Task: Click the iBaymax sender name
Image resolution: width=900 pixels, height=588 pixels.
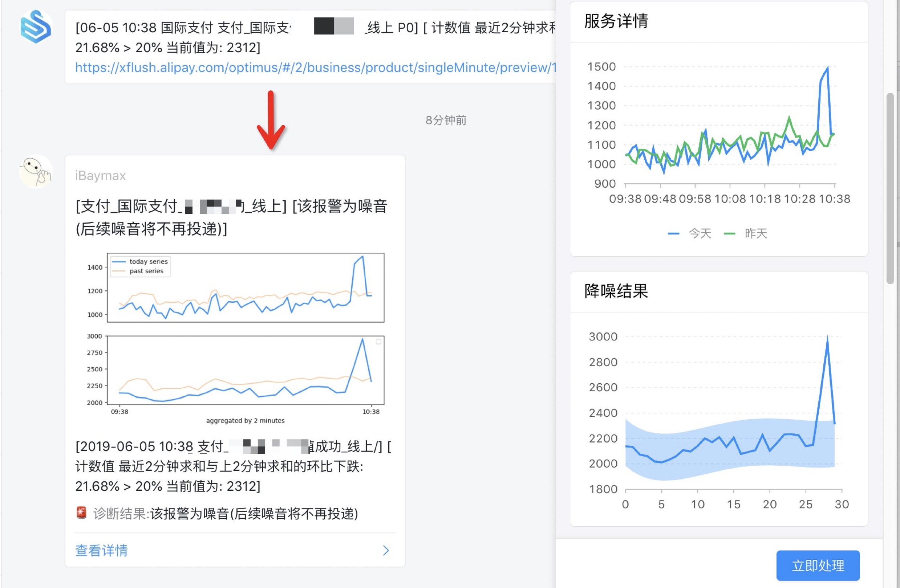Action: pos(100,176)
